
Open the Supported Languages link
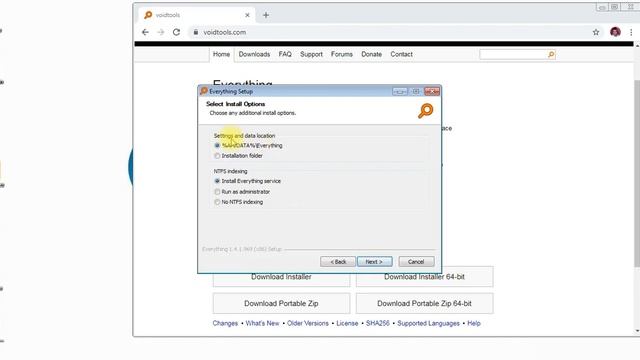pos(429,323)
